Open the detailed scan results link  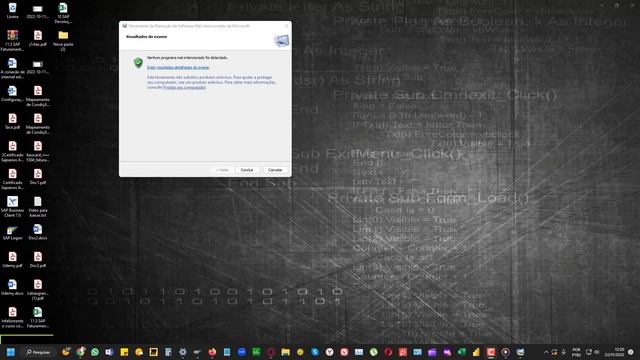(178, 67)
